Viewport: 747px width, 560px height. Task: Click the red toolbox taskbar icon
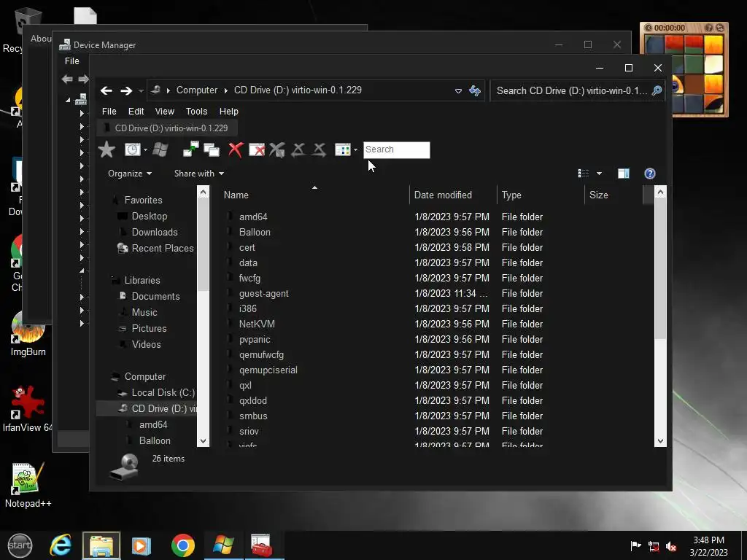[x=262, y=545]
